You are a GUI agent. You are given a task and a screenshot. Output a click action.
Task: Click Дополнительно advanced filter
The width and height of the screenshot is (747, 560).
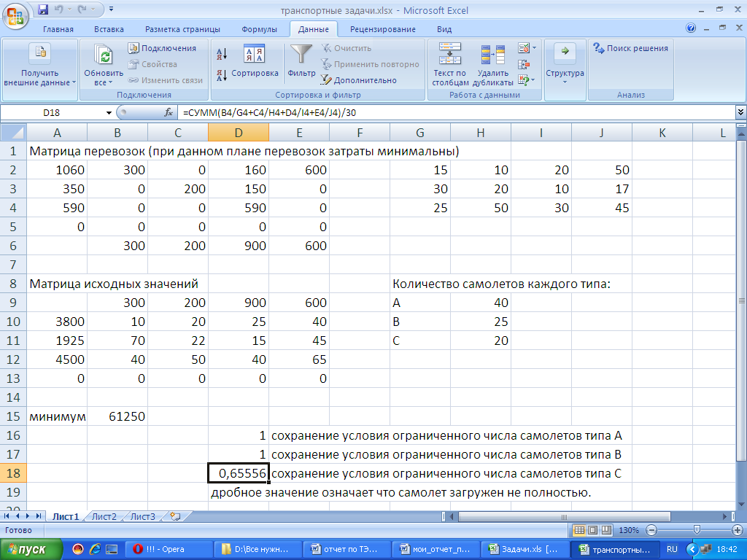coord(359,80)
